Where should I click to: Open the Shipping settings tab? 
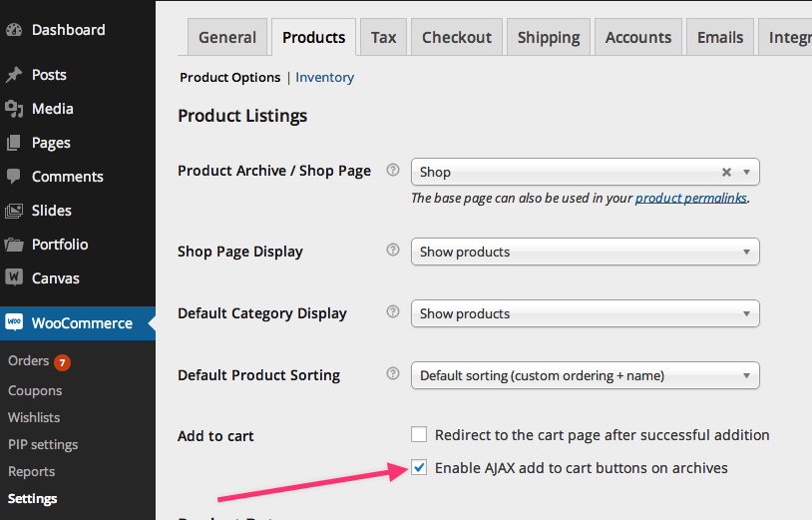point(549,38)
